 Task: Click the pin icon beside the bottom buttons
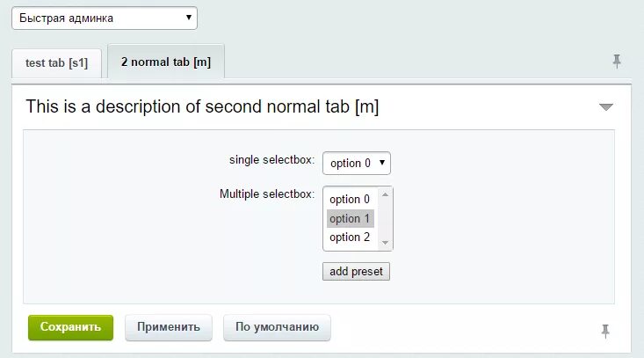pos(604,331)
